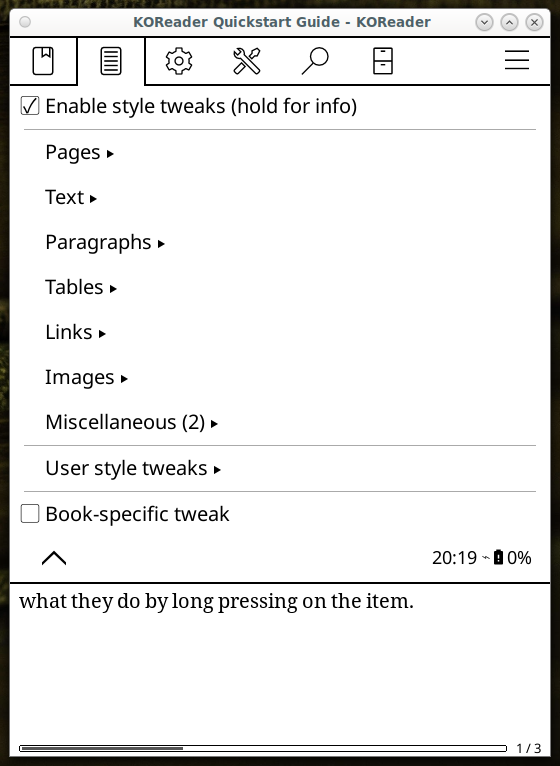
Task: Open the file cabinet browser icon
Action: [x=383, y=61]
